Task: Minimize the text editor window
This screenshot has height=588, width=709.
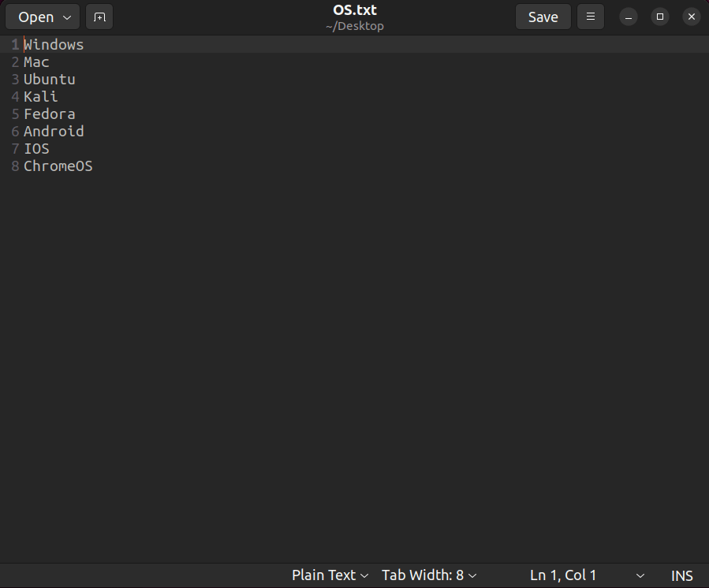Action: [629, 17]
